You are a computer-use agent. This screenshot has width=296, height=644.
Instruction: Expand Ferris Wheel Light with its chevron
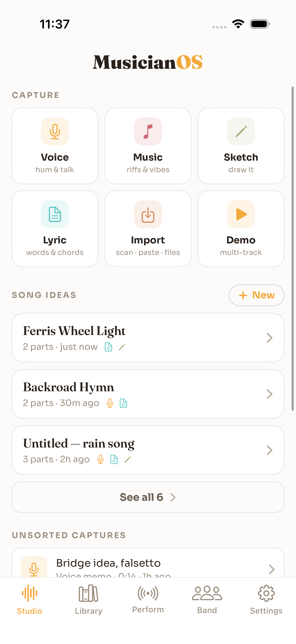[269, 338]
